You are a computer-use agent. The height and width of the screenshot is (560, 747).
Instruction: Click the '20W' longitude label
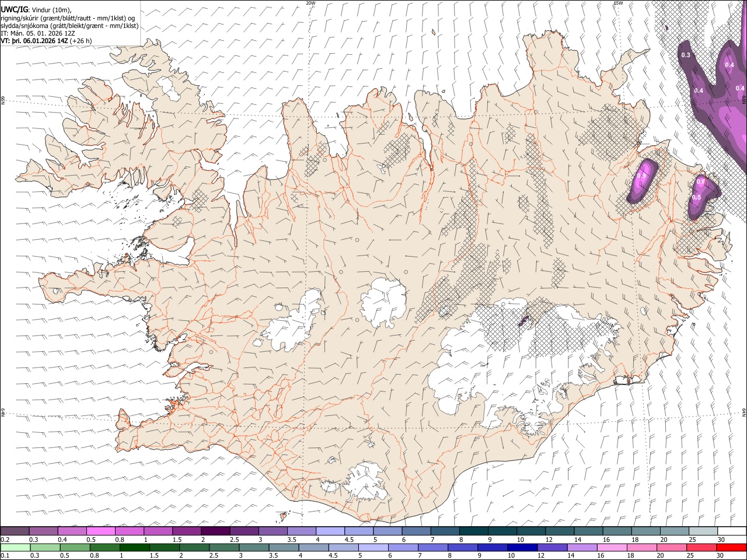point(310,3)
